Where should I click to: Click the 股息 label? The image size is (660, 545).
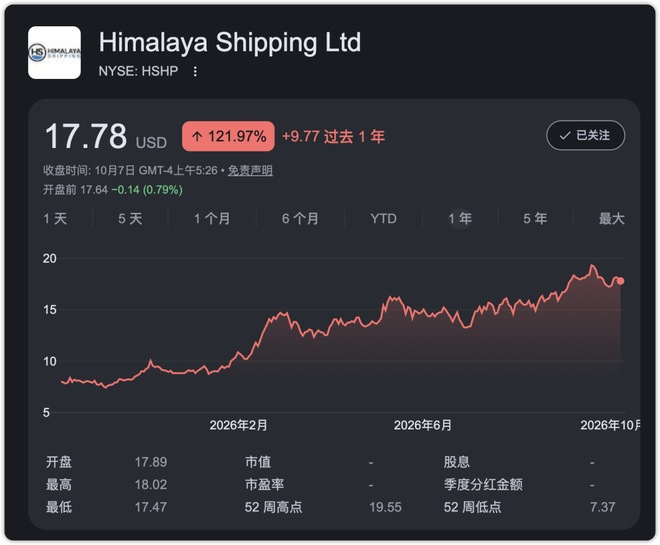457,462
